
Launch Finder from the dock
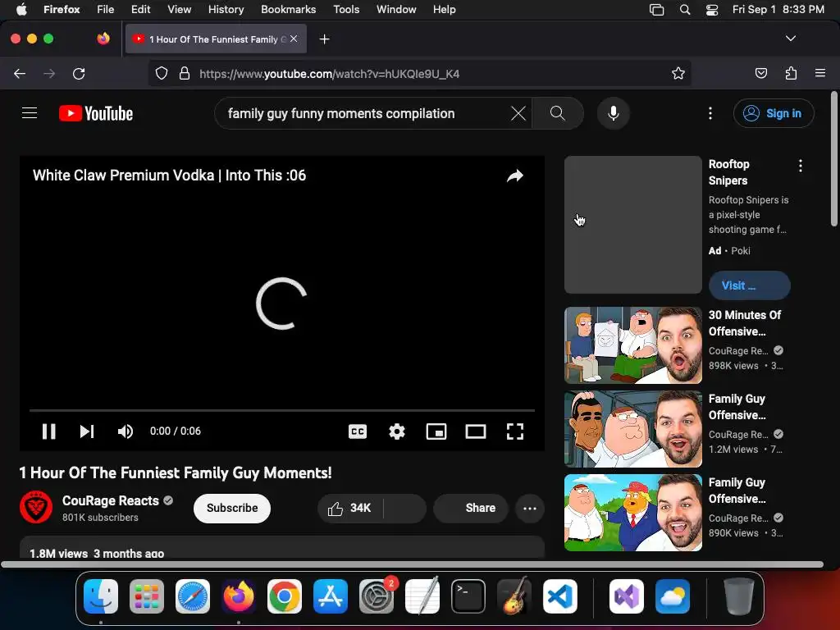coord(101,596)
